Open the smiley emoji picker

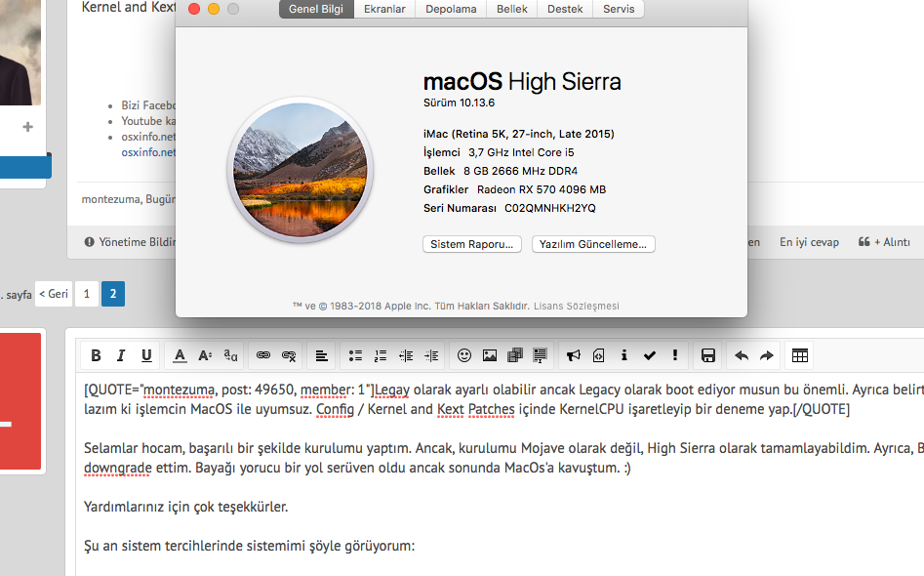tap(464, 355)
